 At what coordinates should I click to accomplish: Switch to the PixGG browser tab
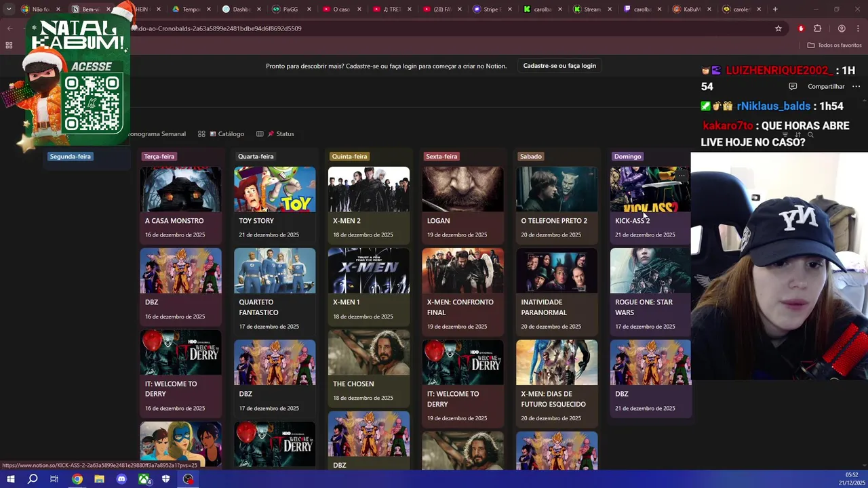290,9
